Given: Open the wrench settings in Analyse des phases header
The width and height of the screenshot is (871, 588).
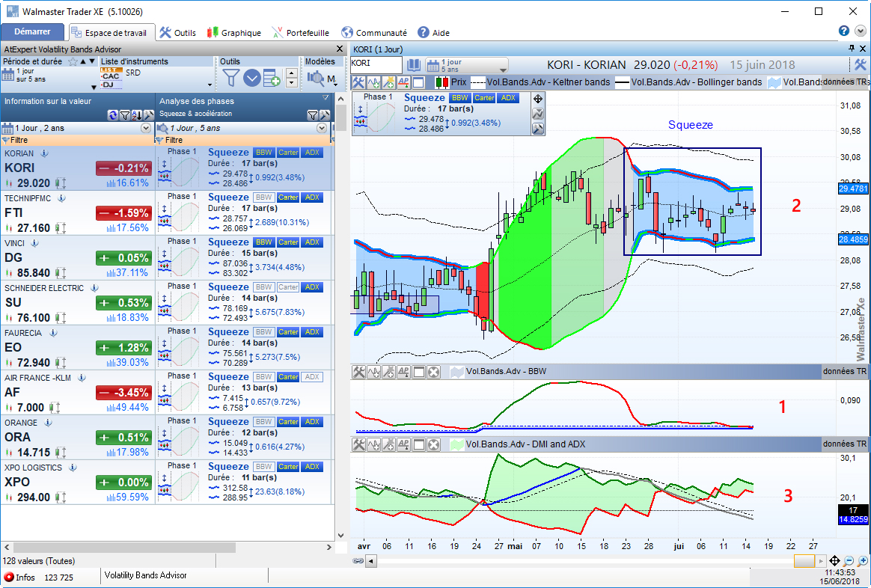Looking at the screenshot, I should tap(325, 115).
